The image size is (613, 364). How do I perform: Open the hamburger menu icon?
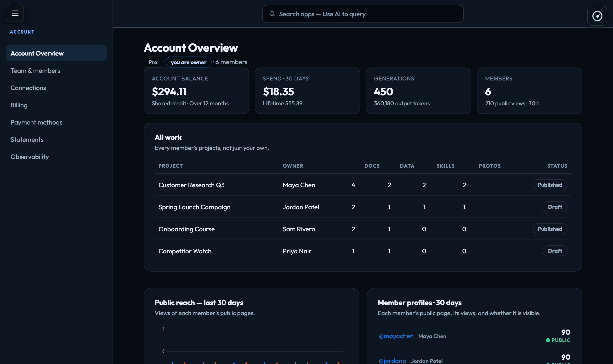pos(15,13)
